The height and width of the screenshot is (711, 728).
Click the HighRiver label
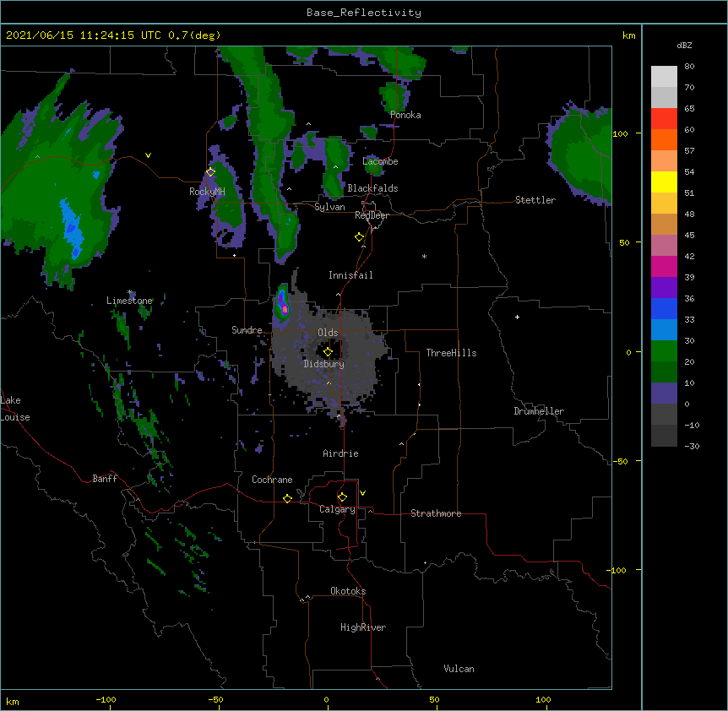[363, 627]
